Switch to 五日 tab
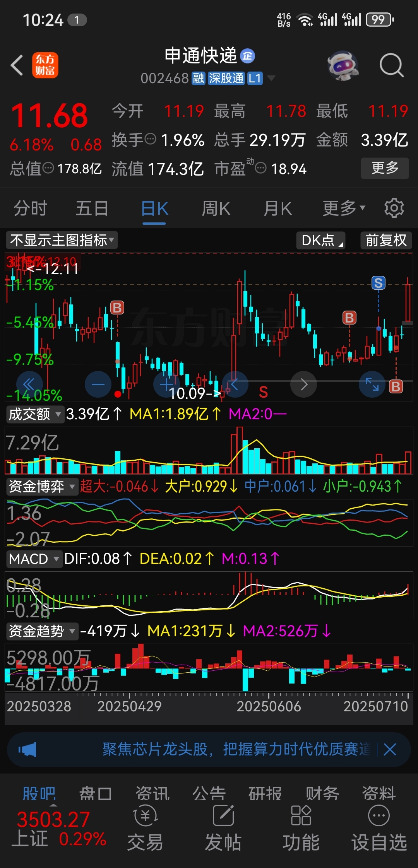 92,208
